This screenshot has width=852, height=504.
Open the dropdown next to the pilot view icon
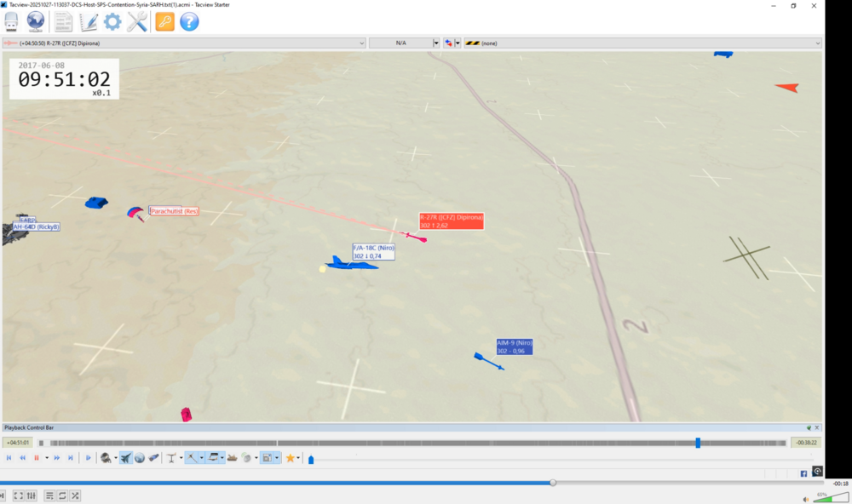116,458
